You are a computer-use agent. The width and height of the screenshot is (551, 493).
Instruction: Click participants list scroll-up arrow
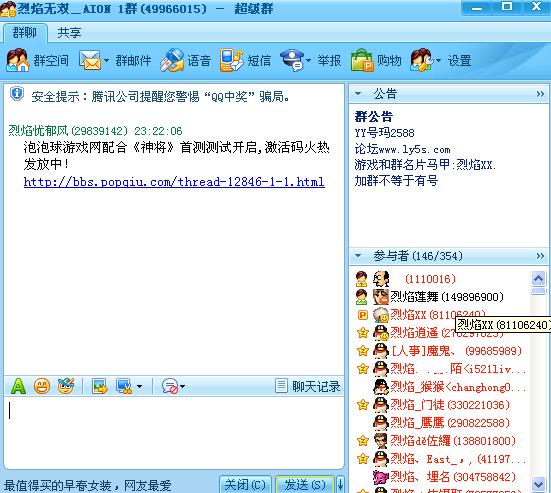click(539, 278)
